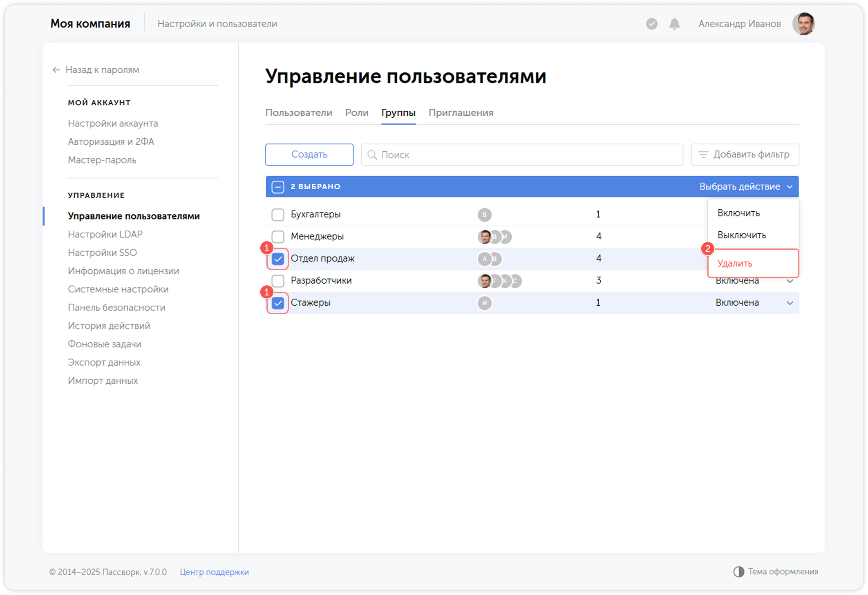Viewport: 868px width, 595px height.
Task: Click Отдел продаж member avatars
Action: coord(490,259)
